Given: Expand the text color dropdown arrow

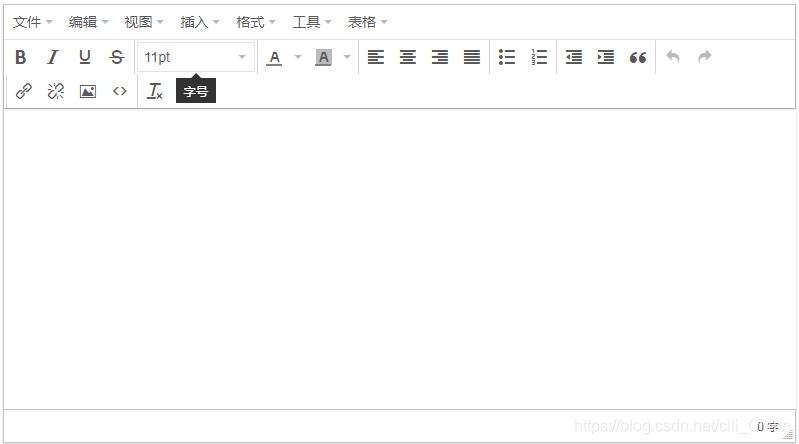Looking at the screenshot, I should coord(298,57).
